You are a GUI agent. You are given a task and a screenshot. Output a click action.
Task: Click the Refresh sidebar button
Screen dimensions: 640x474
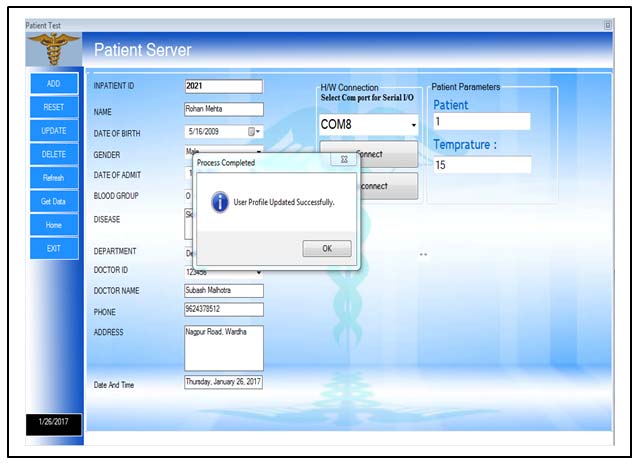(53, 178)
